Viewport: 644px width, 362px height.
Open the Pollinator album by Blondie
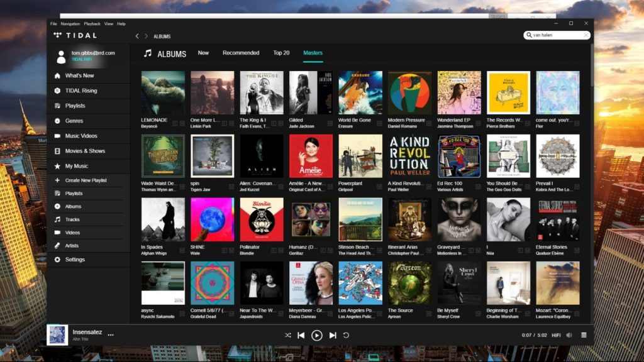pyautogui.click(x=262, y=219)
